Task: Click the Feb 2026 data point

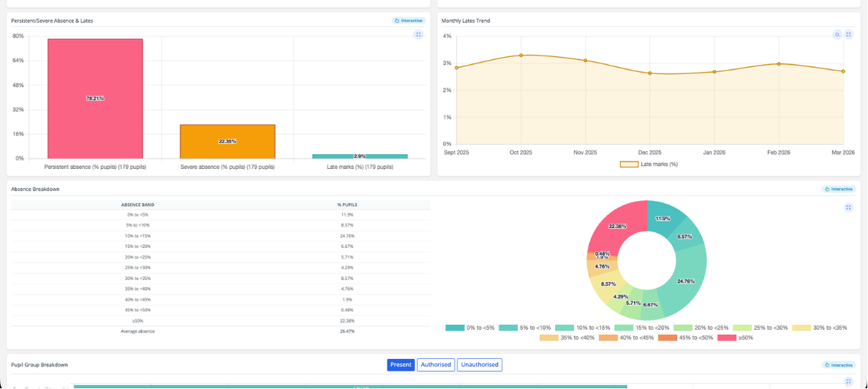Action: [779, 64]
